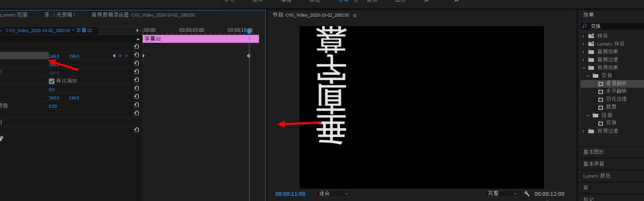Open the wrench settings in program monitor
Screen dimensions: 644x201
[527, 193]
